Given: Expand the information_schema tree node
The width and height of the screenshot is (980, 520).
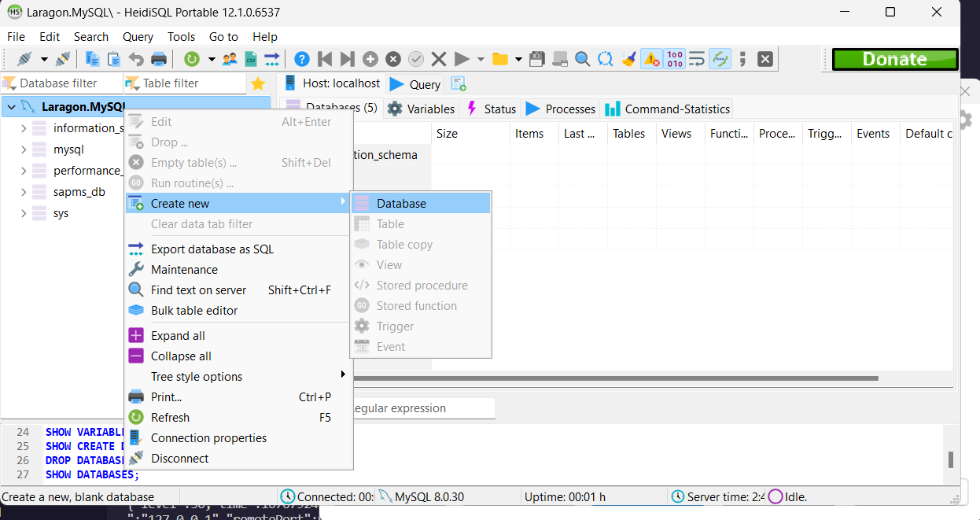Looking at the screenshot, I should [23, 128].
